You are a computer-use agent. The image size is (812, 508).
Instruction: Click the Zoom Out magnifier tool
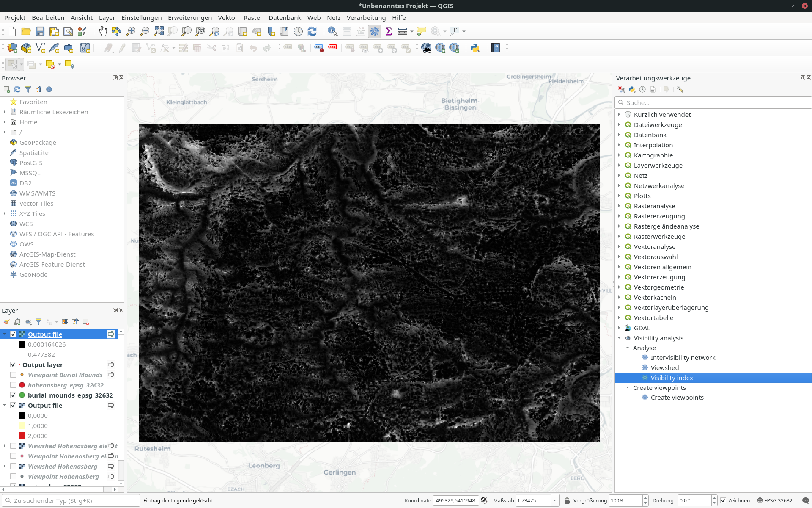(145, 31)
